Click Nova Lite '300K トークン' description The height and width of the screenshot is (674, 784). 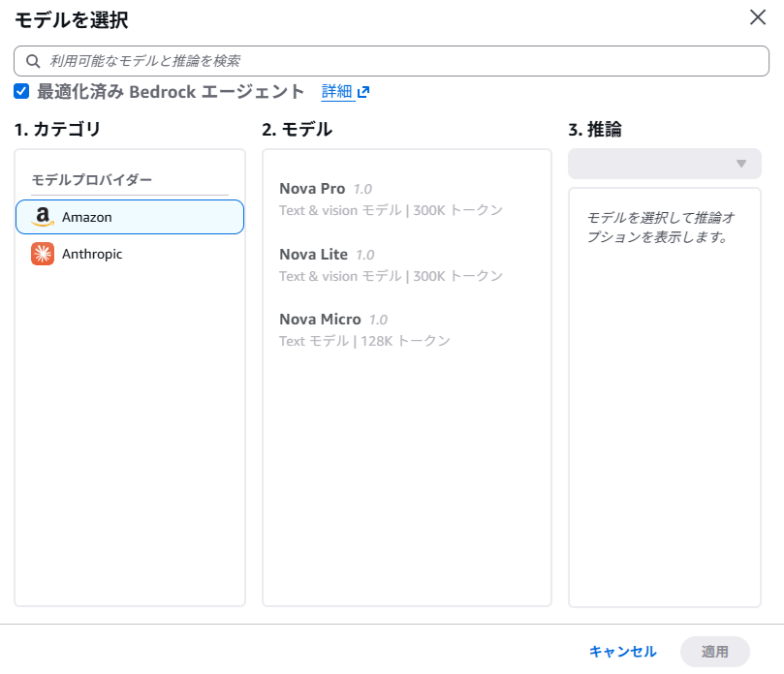(x=457, y=276)
